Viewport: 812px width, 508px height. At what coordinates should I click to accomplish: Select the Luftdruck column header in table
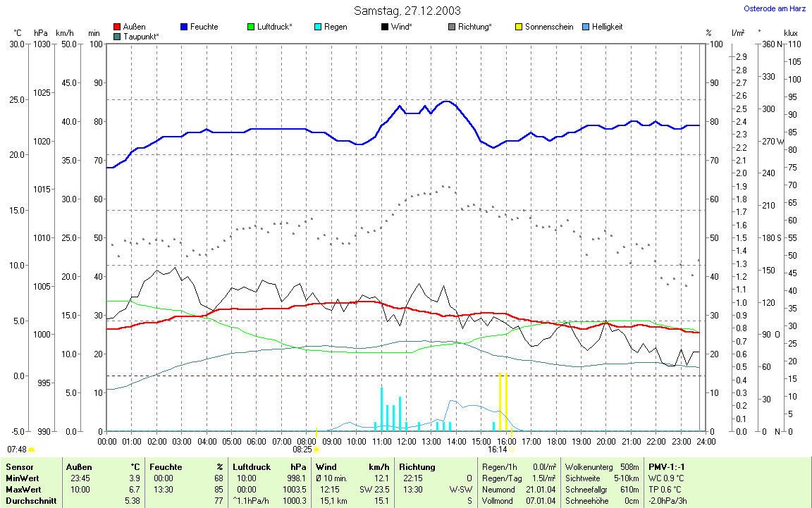pyautogui.click(x=252, y=466)
